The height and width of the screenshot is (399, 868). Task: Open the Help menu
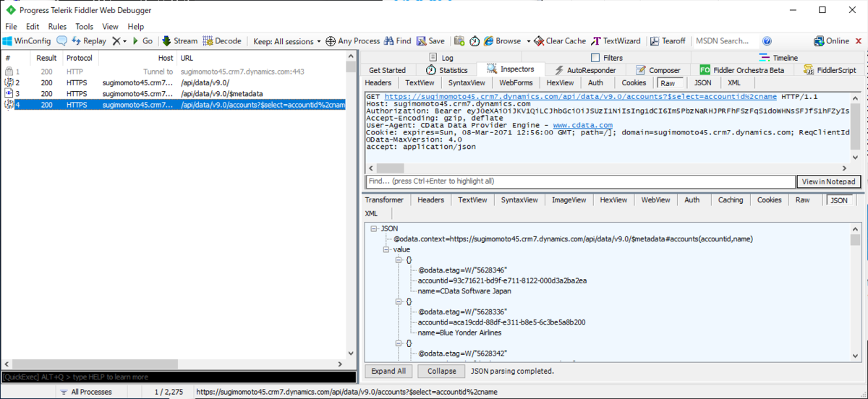pos(136,27)
